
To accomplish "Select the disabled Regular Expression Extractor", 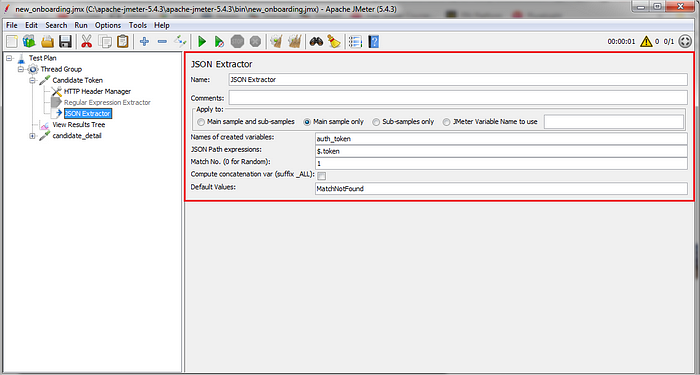I will (107, 103).
